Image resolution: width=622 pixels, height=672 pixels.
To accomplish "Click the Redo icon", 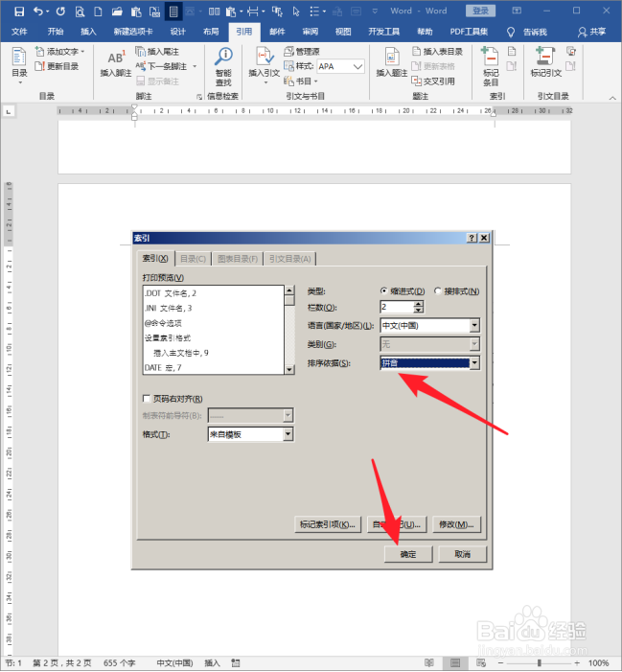I will 60,12.
